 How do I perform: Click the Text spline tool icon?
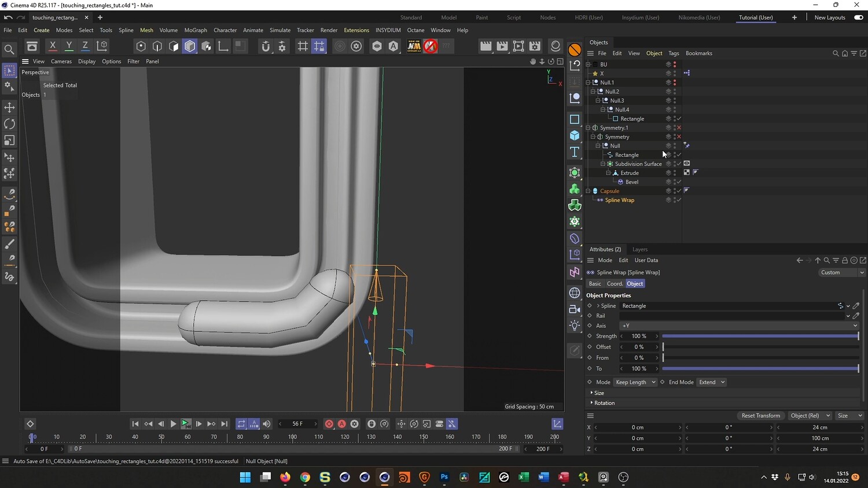[575, 152]
